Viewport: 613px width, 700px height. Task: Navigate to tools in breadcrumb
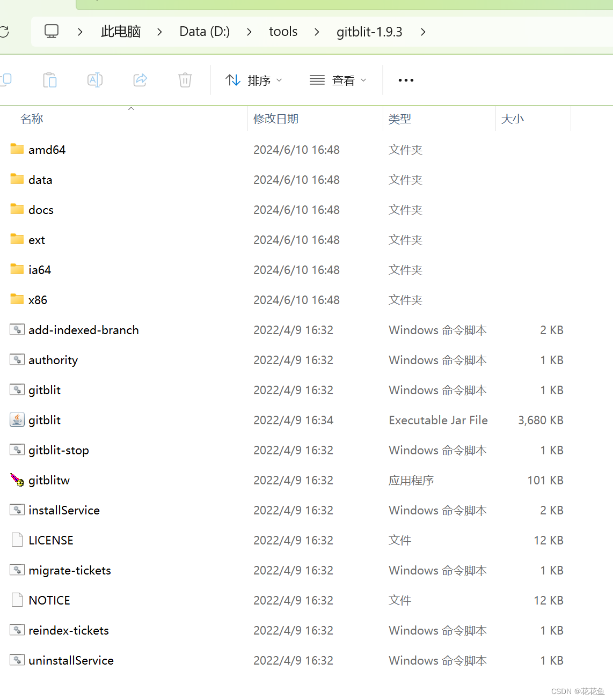coord(283,32)
